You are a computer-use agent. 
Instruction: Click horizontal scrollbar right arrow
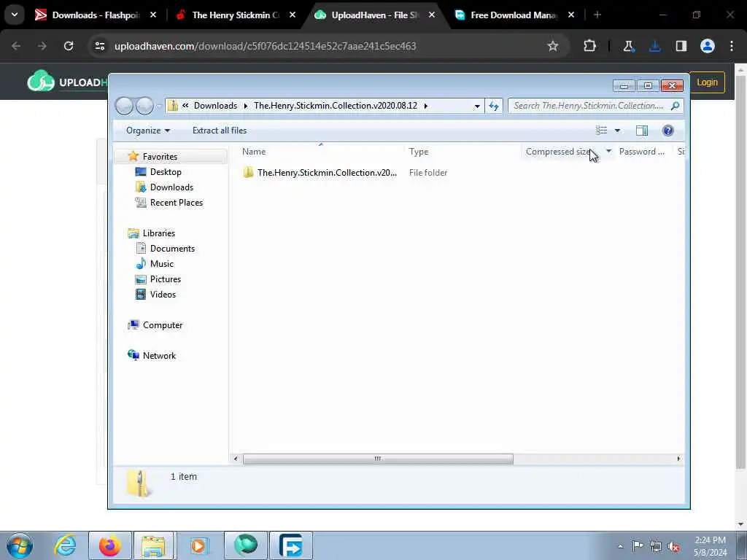coord(678,459)
